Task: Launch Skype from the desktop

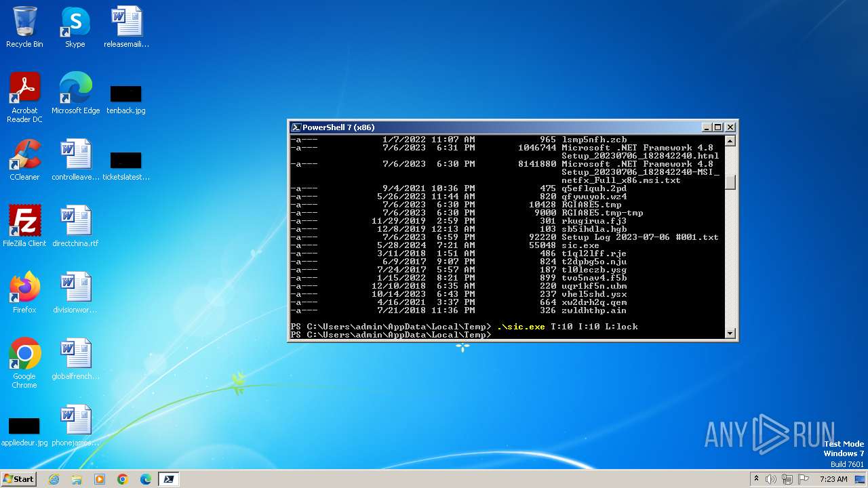Action: (75, 27)
